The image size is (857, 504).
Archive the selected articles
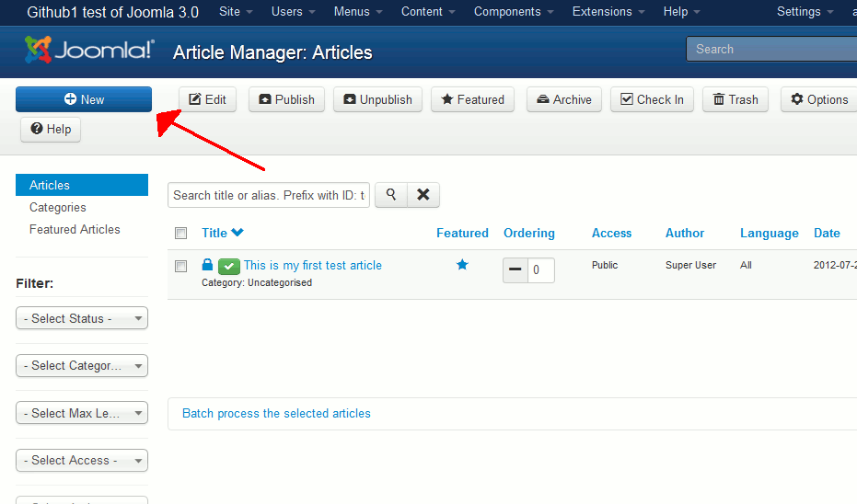click(x=564, y=99)
